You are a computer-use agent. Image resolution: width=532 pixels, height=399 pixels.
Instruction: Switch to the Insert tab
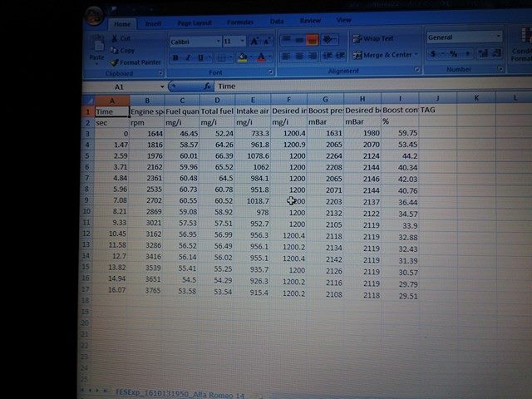pyautogui.click(x=153, y=23)
